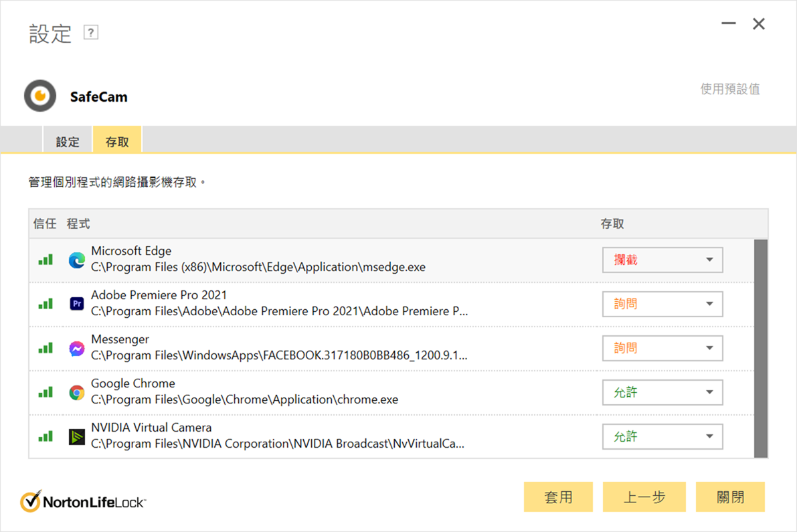
Task: Click the NVIDIA Virtual Camera icon
Action: click(x=77, y=436)
